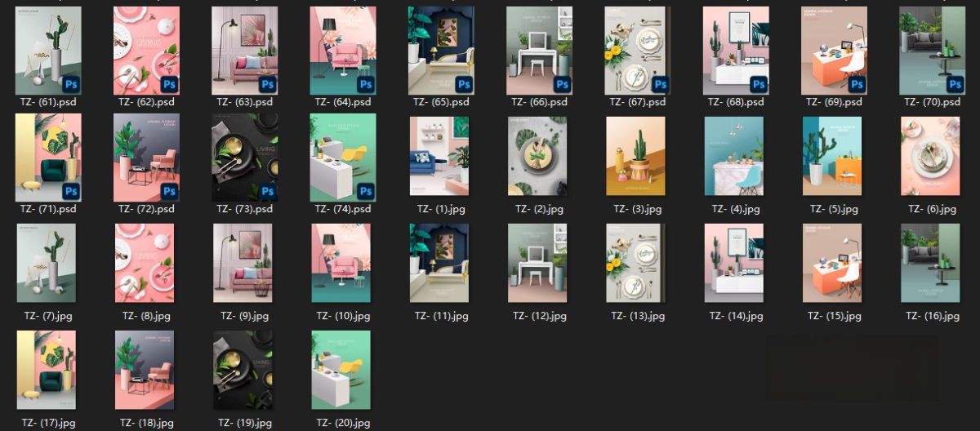Select the TZ- (74).psd file icon
Screen dimensions: 980x431
pos(343,158)
